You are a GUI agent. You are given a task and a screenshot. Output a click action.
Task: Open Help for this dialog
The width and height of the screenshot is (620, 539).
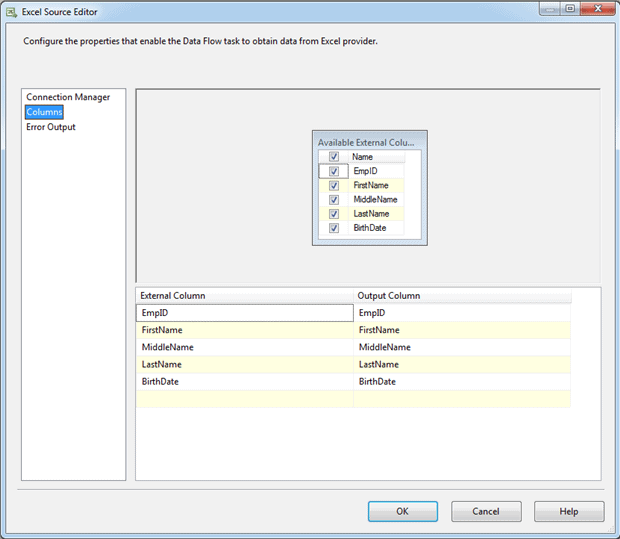click(x=569, y=511)
